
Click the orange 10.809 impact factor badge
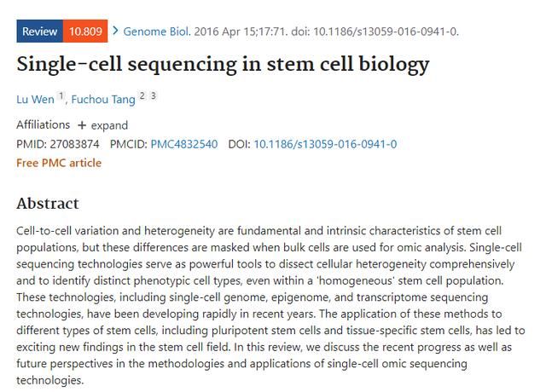click(x=85, y=32)
